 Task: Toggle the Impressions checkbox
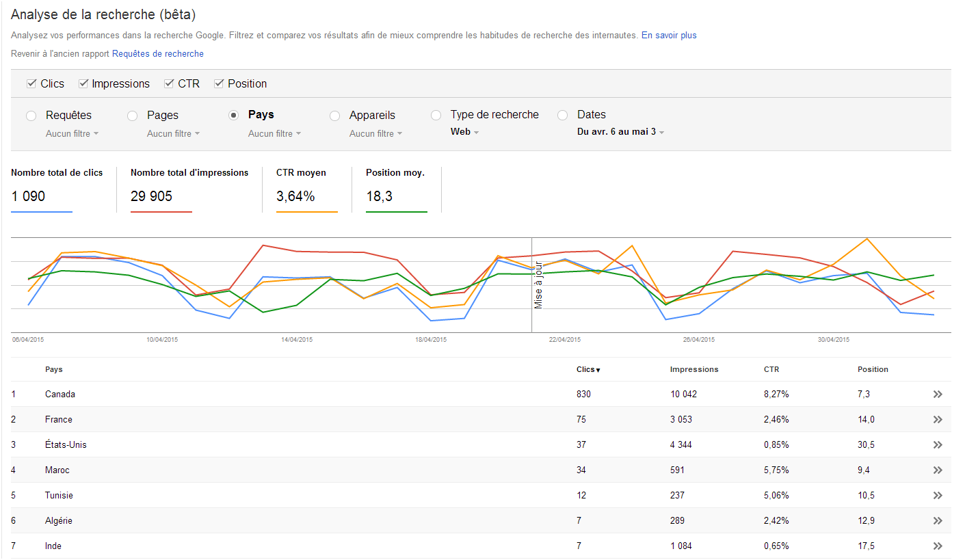[83, 83]
